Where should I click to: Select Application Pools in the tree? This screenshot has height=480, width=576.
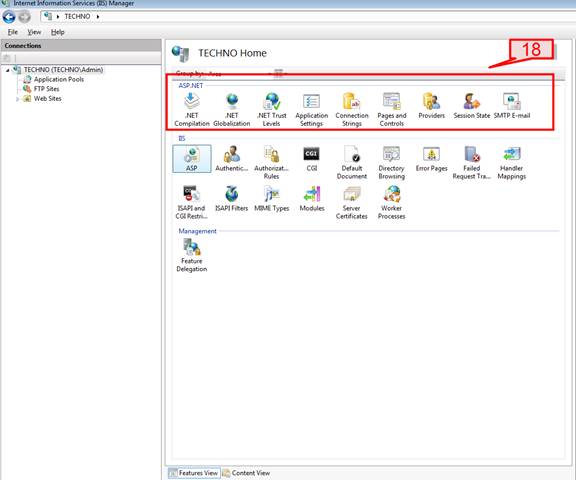coord(59,79)
